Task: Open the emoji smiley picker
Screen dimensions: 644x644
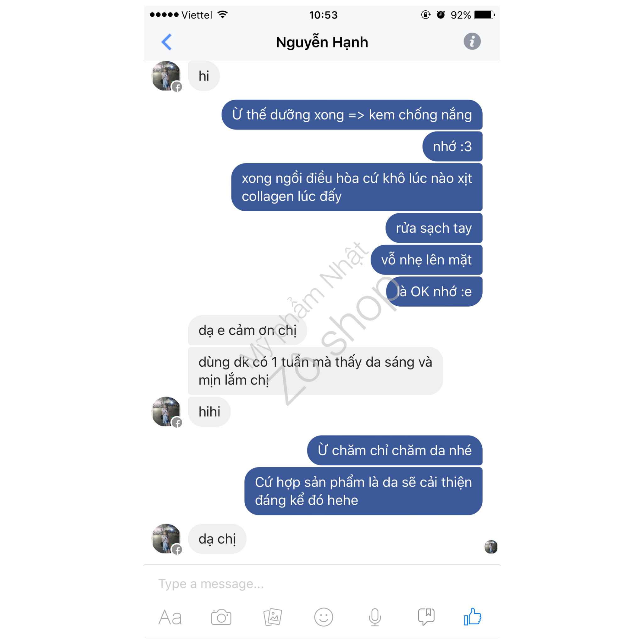Action: pos(323,617)
